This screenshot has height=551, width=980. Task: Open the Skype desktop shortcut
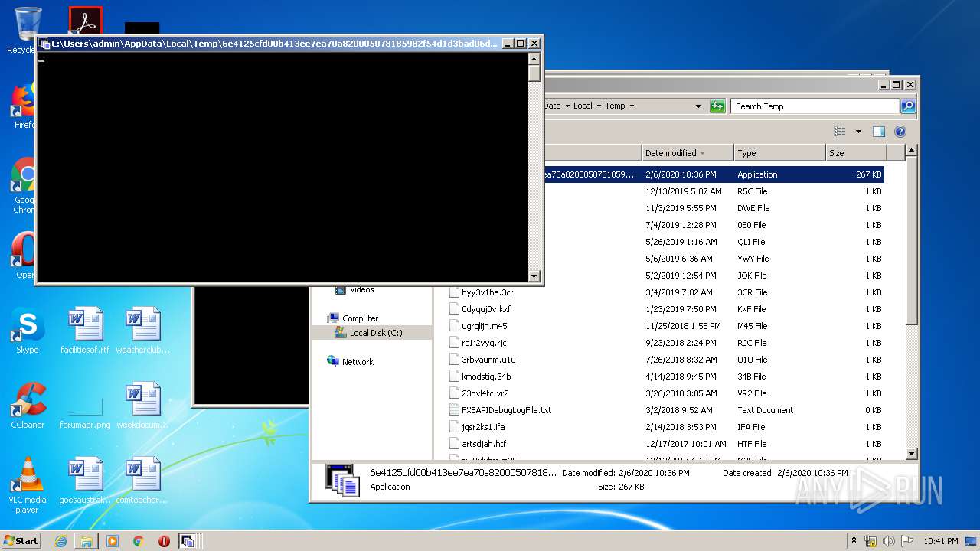tap(28, 331)
